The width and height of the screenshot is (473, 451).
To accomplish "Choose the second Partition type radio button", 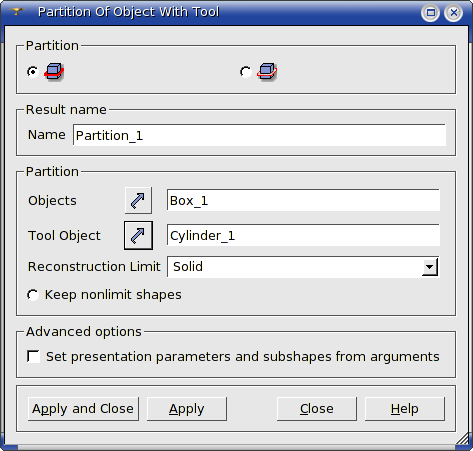I will (x=246, y=72).
